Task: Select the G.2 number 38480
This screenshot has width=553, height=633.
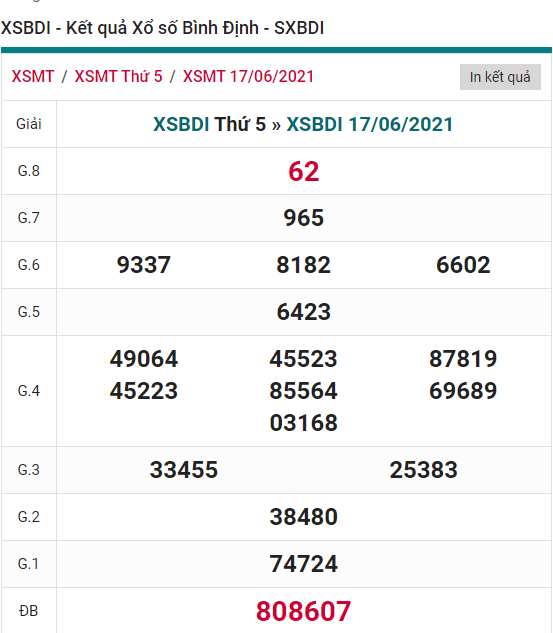Action: 304,516
